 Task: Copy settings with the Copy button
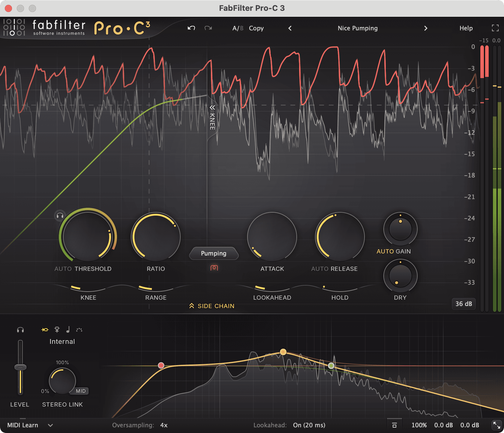(x=256, y=28)
